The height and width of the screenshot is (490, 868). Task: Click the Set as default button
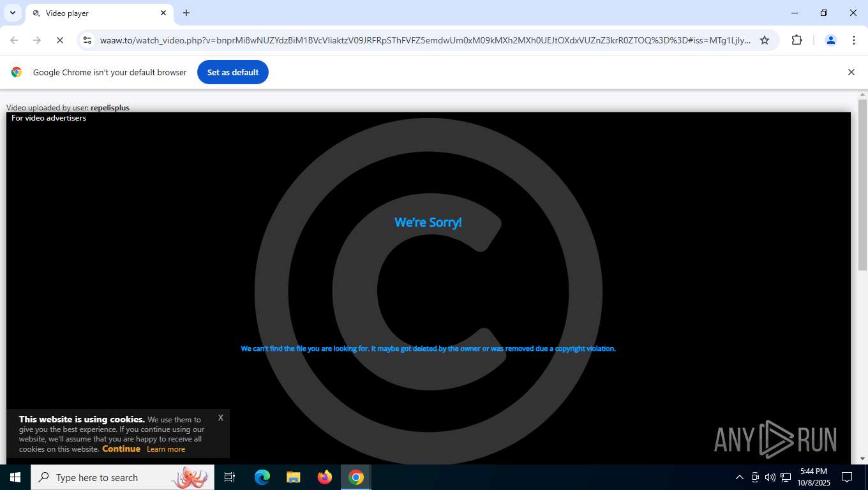[233, 72]
